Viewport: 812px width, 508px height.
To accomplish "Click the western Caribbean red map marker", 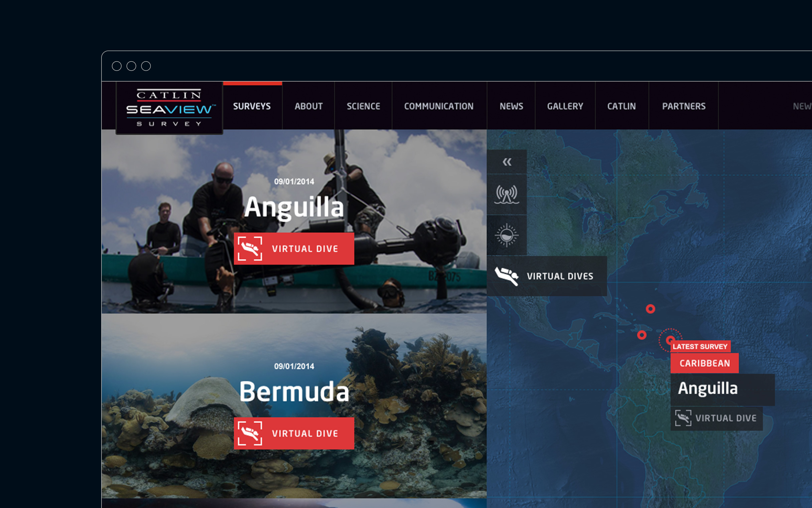I will 641,335.
